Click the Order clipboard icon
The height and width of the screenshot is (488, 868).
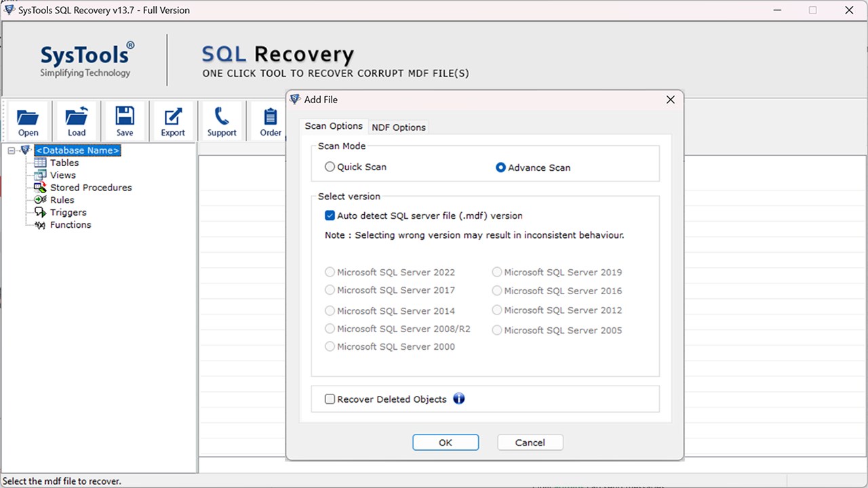click(x=271, y=116)
